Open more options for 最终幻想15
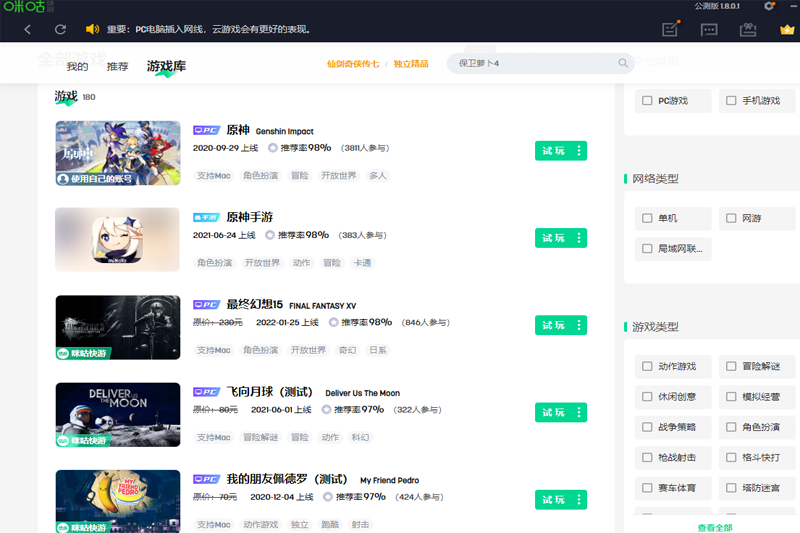Image resolution: width=800 pixels, height=533 pixels. click(579, 325)
